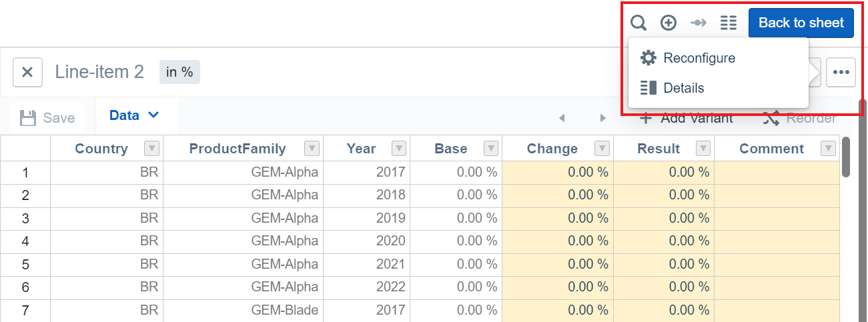Screen dimensions: 868x322
Task: Click the Back to sheet button
Action: click(x=801, y=23)
